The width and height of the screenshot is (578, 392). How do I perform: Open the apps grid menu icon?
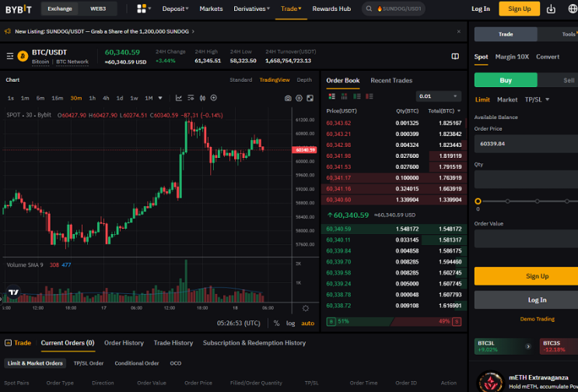tap(142, 9)
